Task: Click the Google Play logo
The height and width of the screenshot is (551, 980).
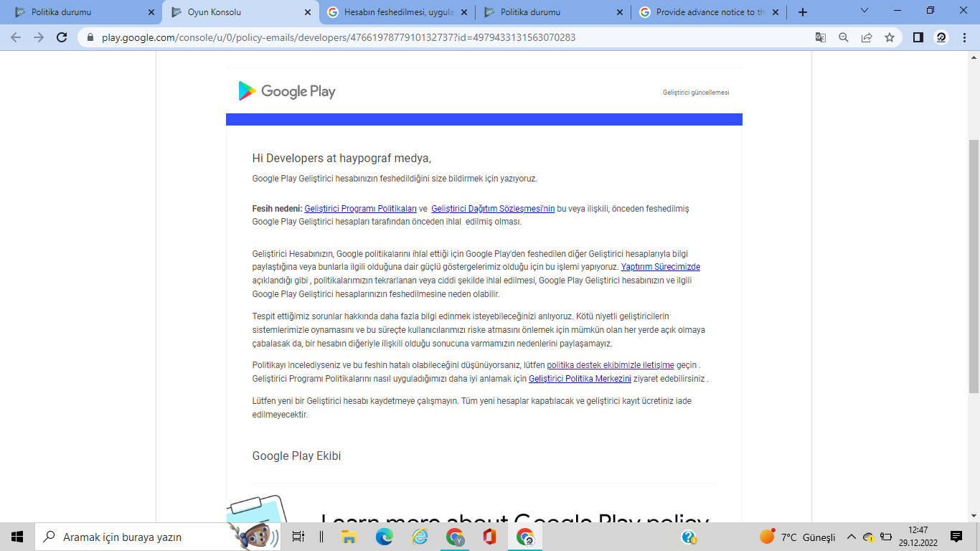Action: [287, 91]
